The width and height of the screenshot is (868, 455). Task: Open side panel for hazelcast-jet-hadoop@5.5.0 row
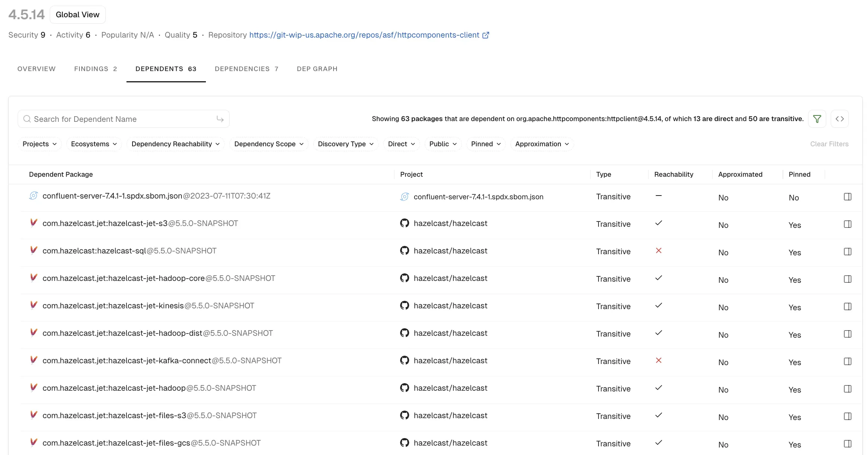pyautogui.click(x=847, y=389)
